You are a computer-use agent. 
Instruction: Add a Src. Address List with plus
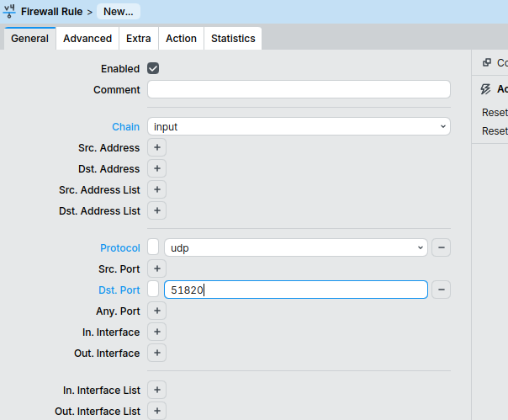pos(157,189)
